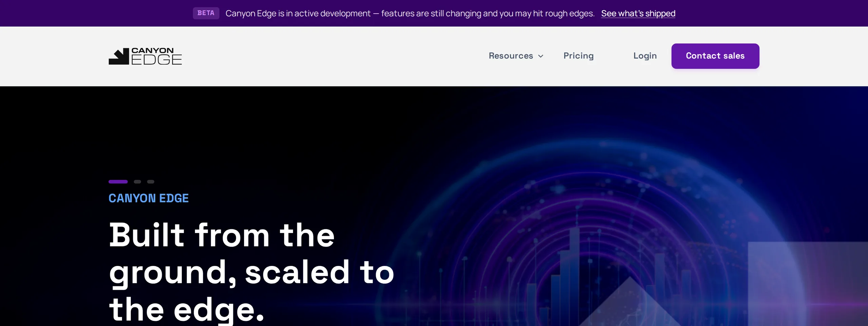The width and height of the screenshot is (868, 326).
Task: Click the BETA badge in the banner
Action: pyautogui.click(x=206, y=13)
